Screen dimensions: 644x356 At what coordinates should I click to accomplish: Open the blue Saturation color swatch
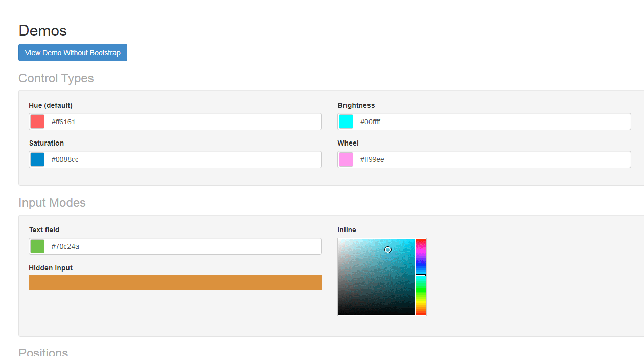coord(37,159)
